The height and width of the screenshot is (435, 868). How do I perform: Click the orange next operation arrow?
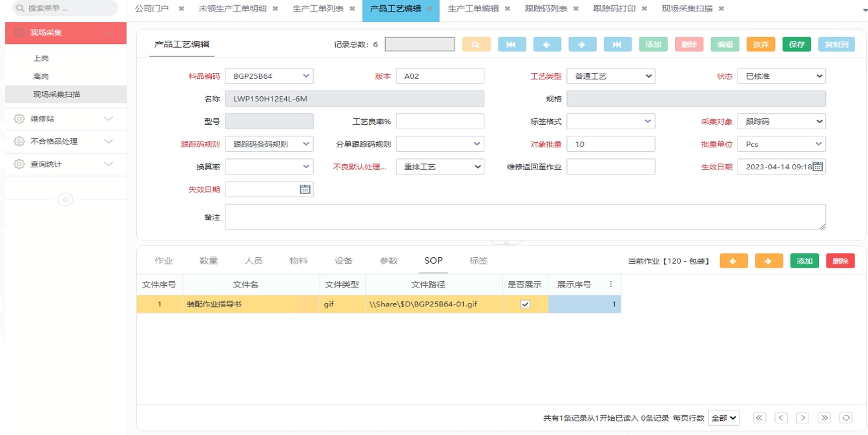coord(769,261)
